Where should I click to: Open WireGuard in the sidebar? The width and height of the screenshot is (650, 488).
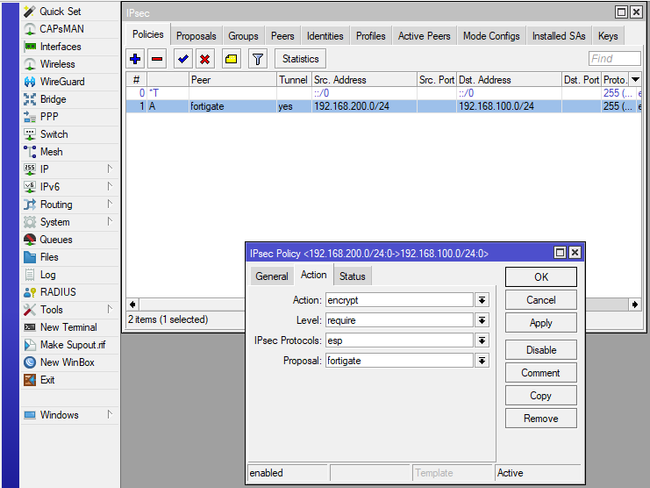point(61,82)
